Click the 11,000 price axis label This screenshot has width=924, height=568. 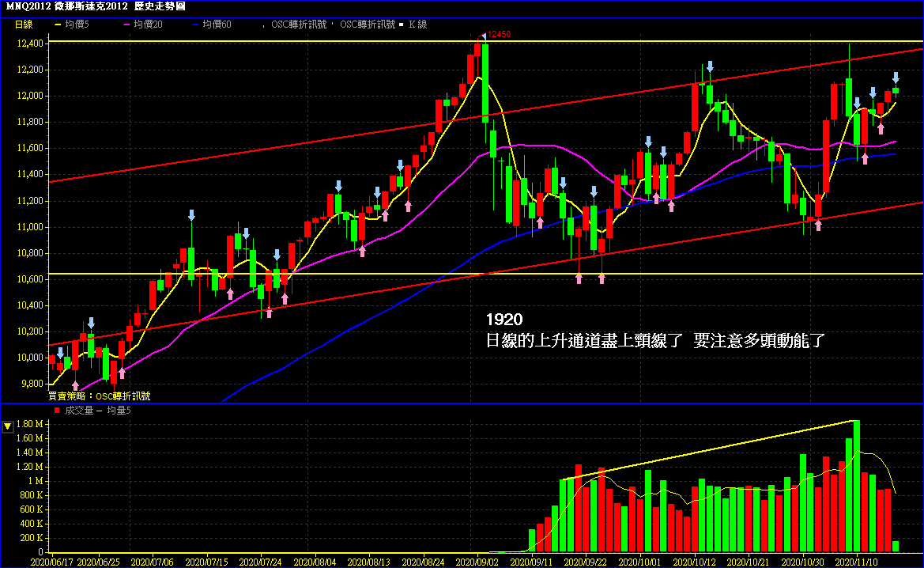[x=30, y=227]
